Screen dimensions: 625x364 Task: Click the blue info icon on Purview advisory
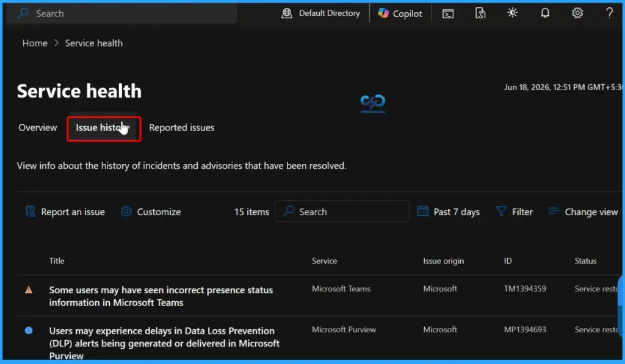29,330
